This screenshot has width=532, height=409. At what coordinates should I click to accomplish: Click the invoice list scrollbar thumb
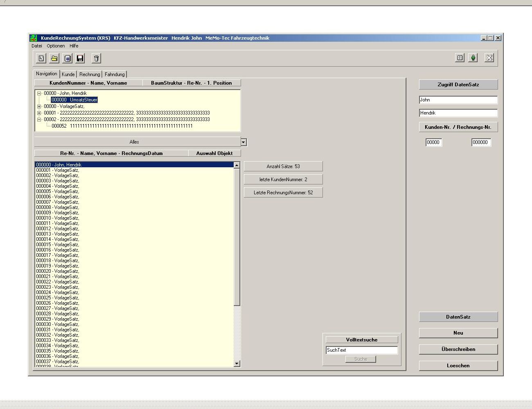tap(237, 237)
